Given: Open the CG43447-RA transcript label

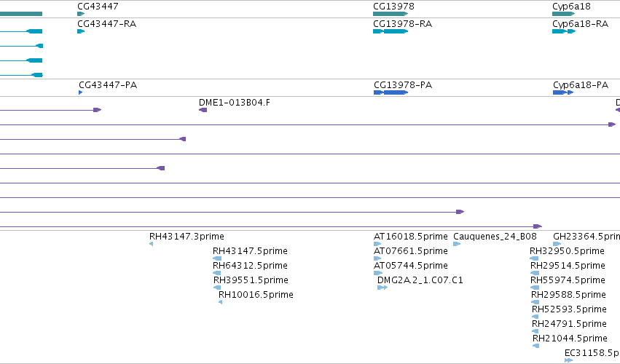Looking at the screenshot, I should tap(107, 24).
